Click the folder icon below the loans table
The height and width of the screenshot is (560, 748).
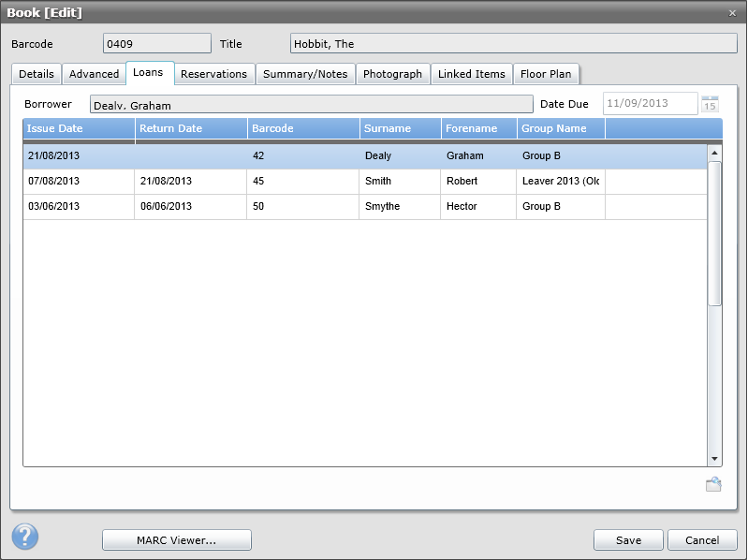pos(712,484)
